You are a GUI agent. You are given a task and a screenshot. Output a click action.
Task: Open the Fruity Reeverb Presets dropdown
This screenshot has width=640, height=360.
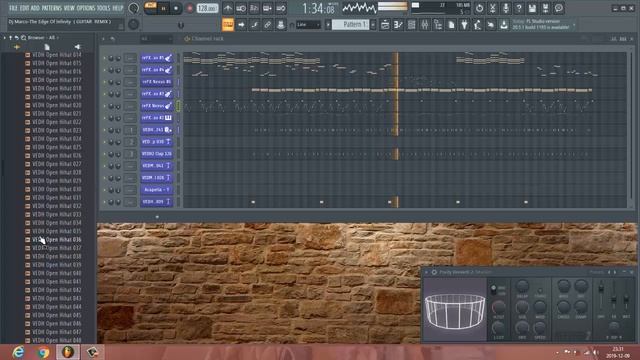(x=596, y=272)
